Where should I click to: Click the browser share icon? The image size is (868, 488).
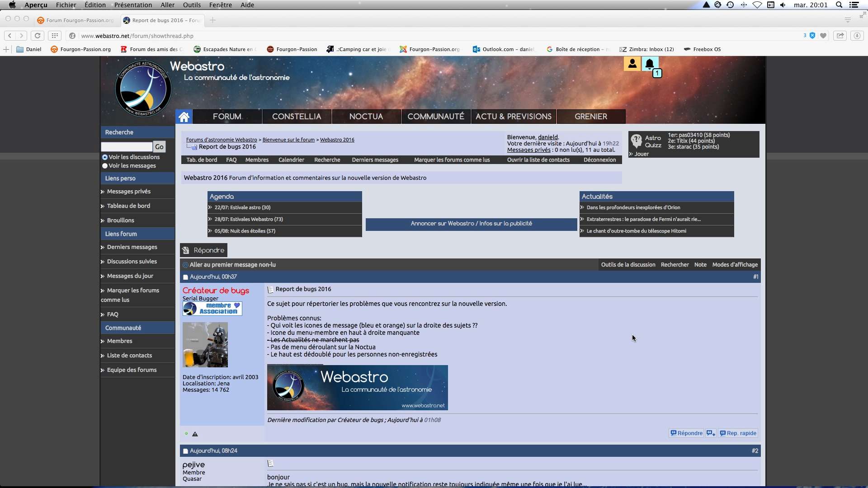[840, 36]
